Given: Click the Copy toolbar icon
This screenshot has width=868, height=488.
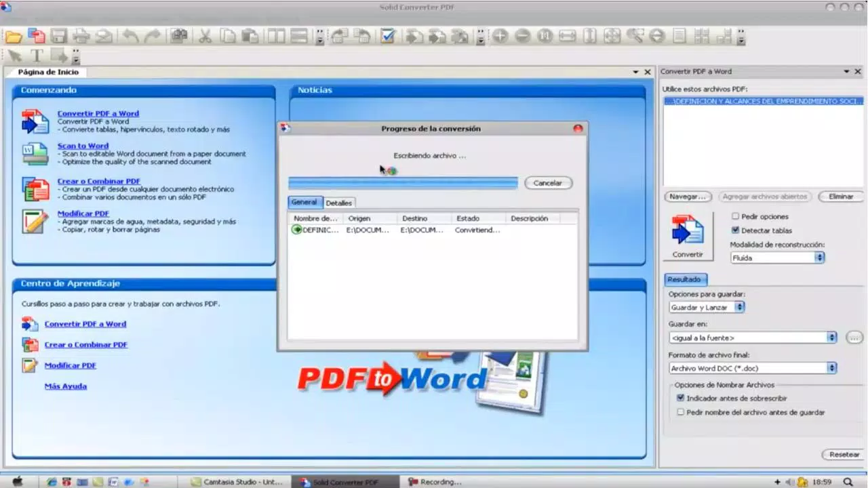Looking at the screenshot, I should pyautogui.click(x=228, y=36).
